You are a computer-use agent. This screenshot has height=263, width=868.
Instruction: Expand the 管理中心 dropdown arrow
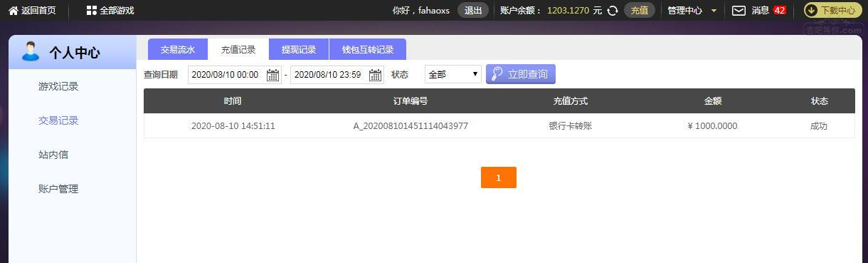(714, 11)
